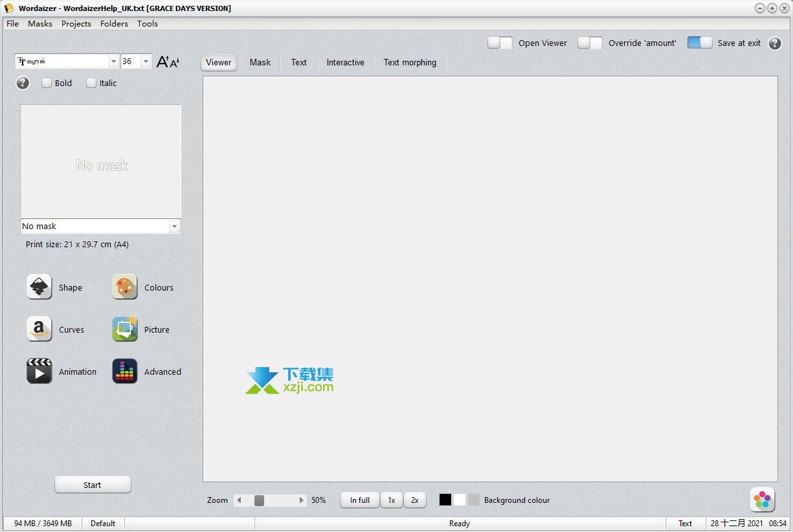Viewport: 793px width, 532px height.
Task: Enable the Bold checkbox
Action: [x=47, y=83]
